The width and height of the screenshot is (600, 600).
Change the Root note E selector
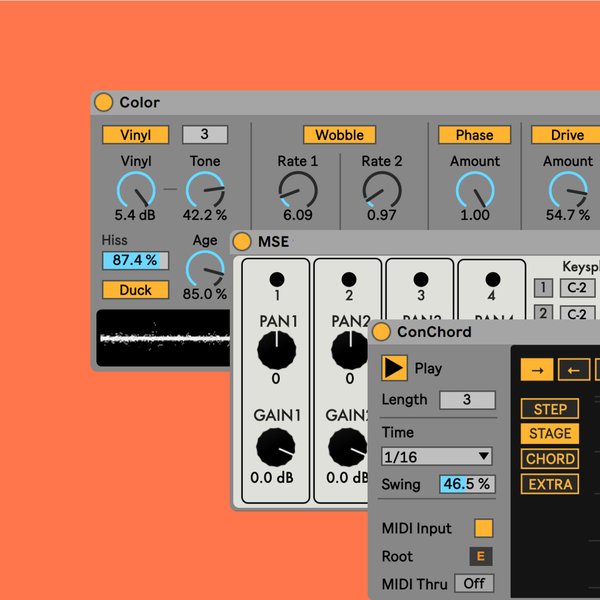pyautogui.click(x=481, y=557)
